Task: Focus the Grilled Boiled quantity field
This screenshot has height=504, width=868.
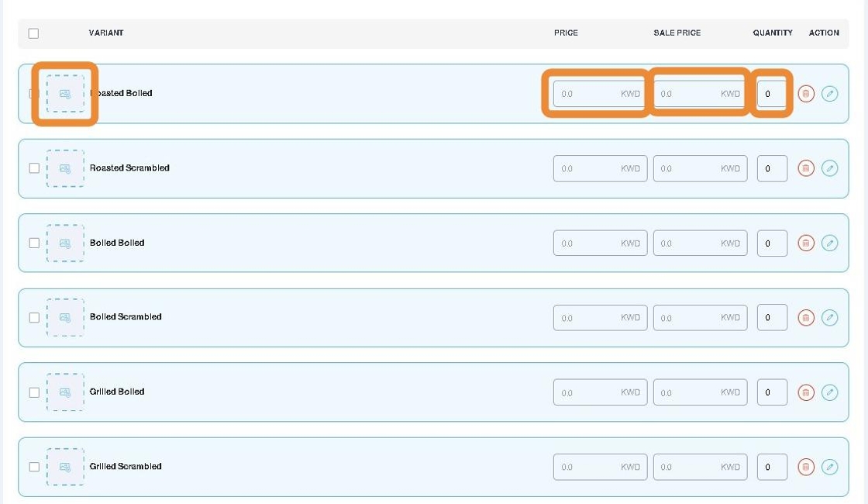Action: pos(772,392)
